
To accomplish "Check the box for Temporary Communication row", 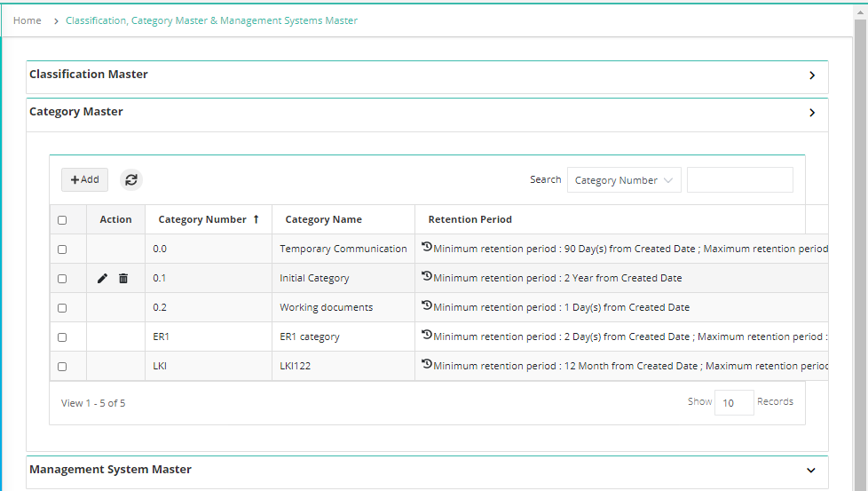I will [x=62, y=249].
